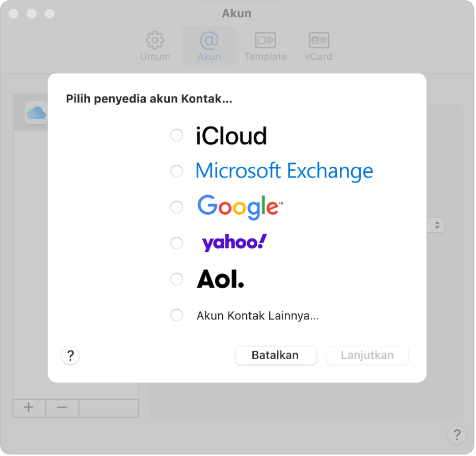The height and width of the screenshot is (456, 476).
Task: Click the Akun Kontak Lainnya... label
Action: coord(258,316)
